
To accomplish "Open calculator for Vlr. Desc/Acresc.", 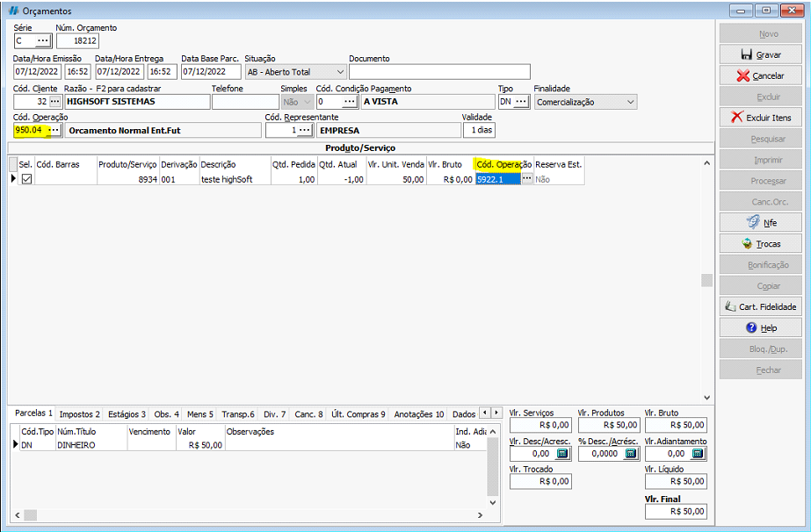I will click(x=562, y=454).
